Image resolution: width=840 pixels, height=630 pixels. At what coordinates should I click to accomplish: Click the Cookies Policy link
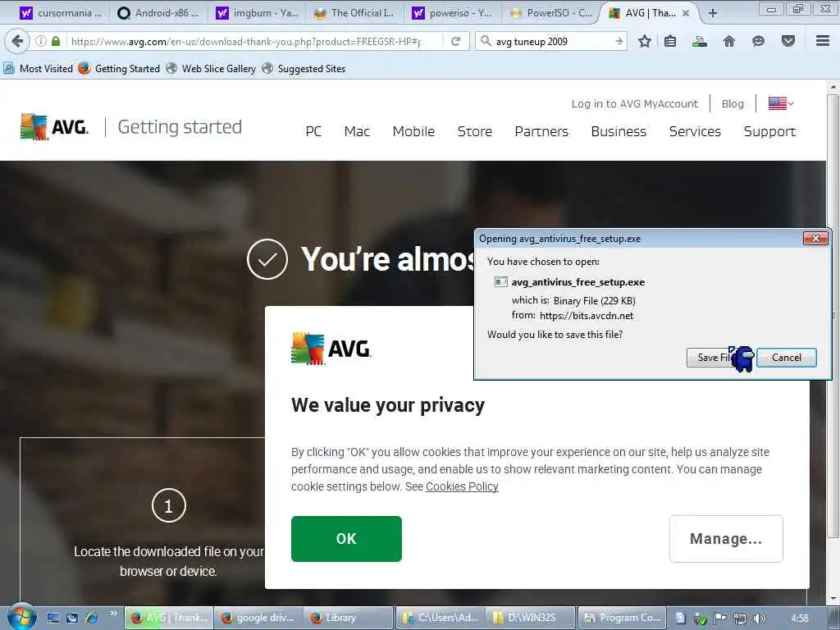tap(462, 486)
